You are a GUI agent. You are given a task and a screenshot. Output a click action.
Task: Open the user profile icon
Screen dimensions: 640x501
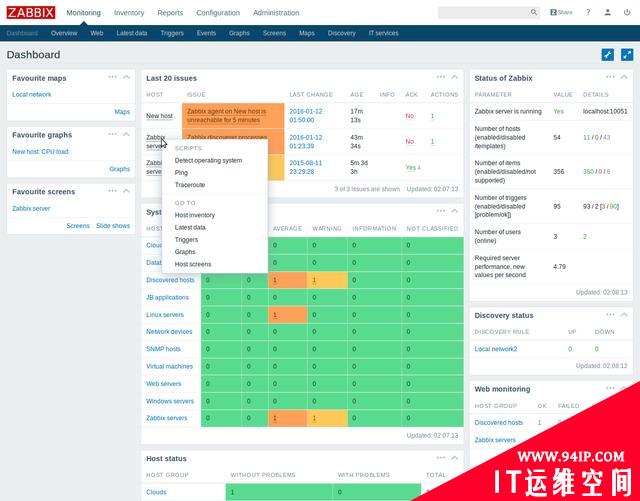(606, 13)
